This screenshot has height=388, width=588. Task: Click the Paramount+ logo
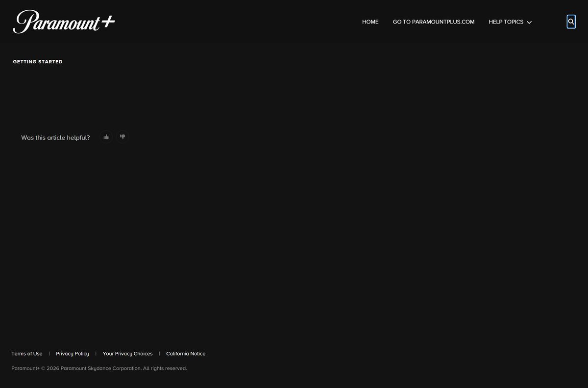pyautogui.click(x=64, y=22)
